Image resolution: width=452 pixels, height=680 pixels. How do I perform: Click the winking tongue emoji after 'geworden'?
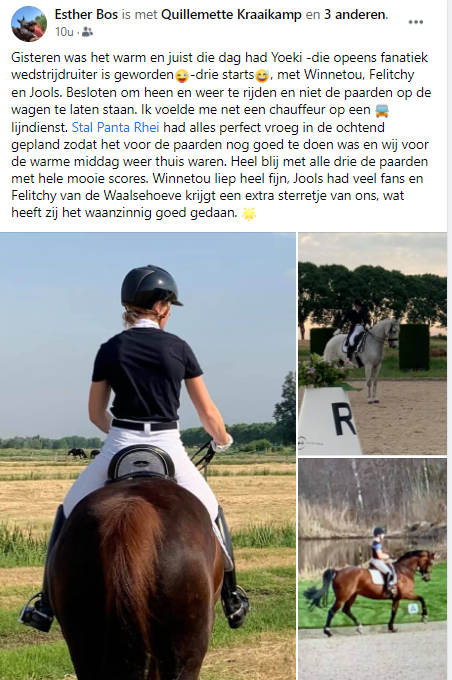click(x=182, y=76)
